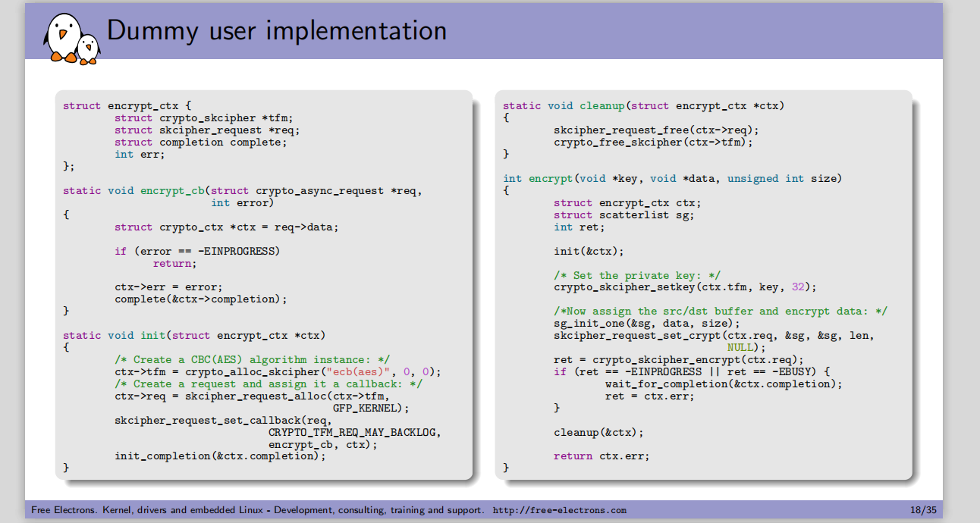Select the 'skcipher_request_free(ctx->req);' line

[x=656, y=130]
